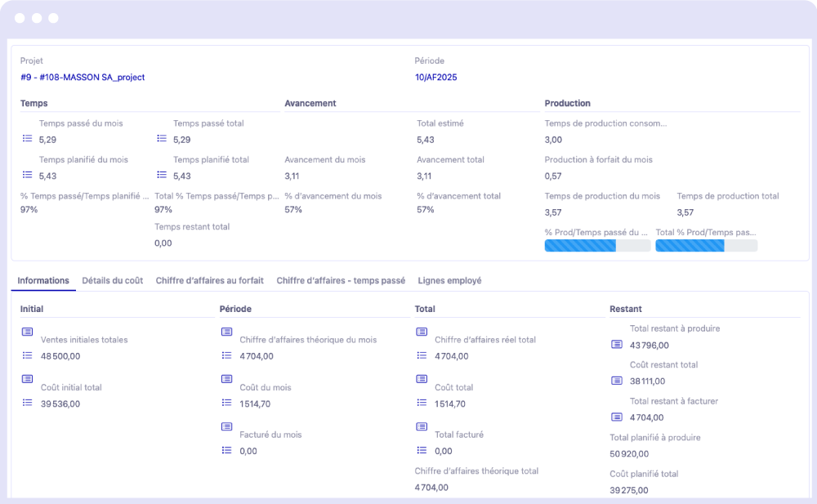Select the Lignes employé tab

449,280
